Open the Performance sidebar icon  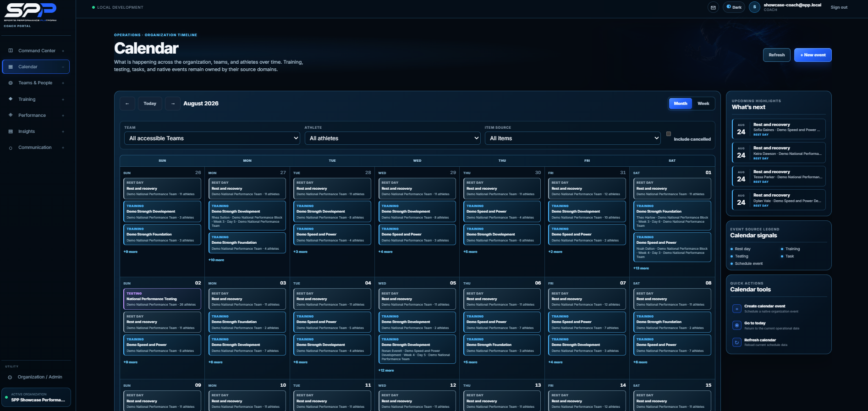click(x=11, y=115)
